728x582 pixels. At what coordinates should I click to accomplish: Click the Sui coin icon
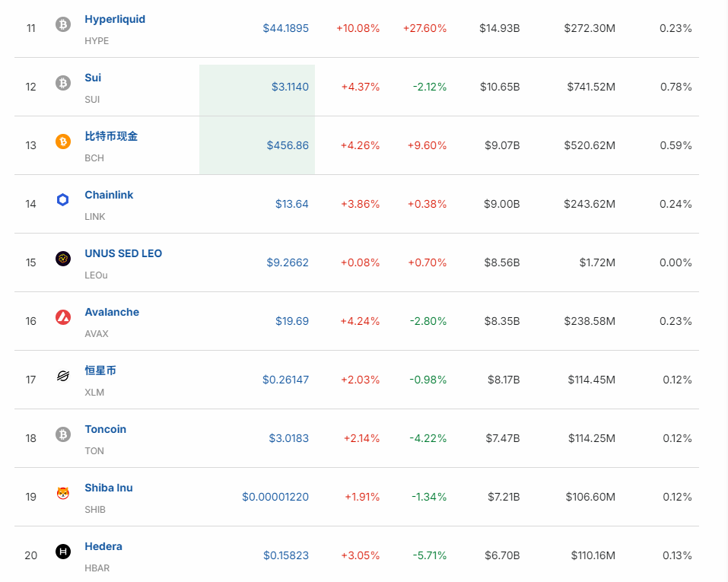tap(63, 83)
